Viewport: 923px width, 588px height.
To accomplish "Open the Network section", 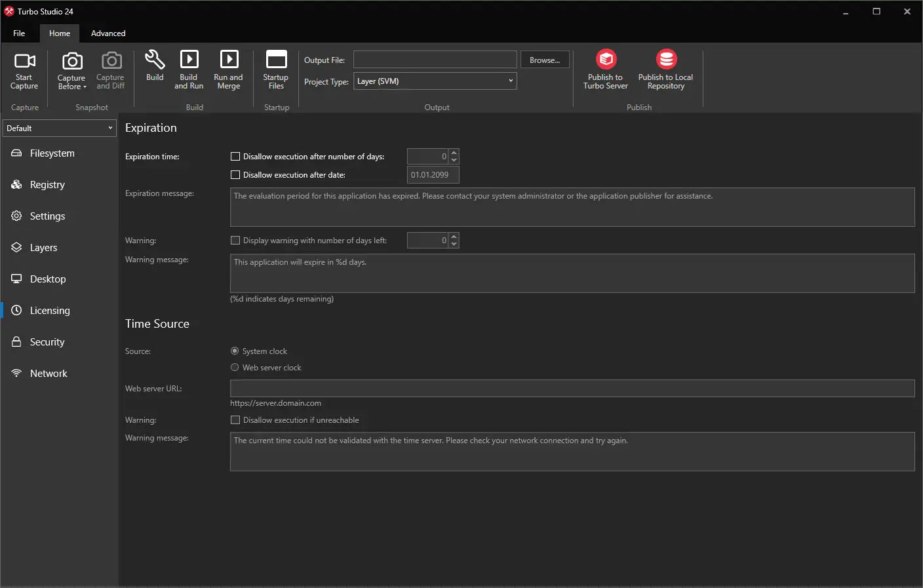I will click(x=60, y=374).
